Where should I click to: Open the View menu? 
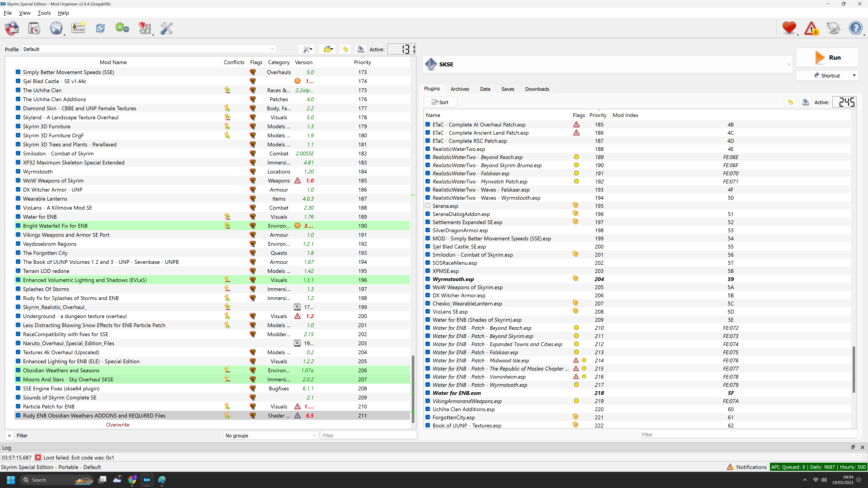click(25, 13)
